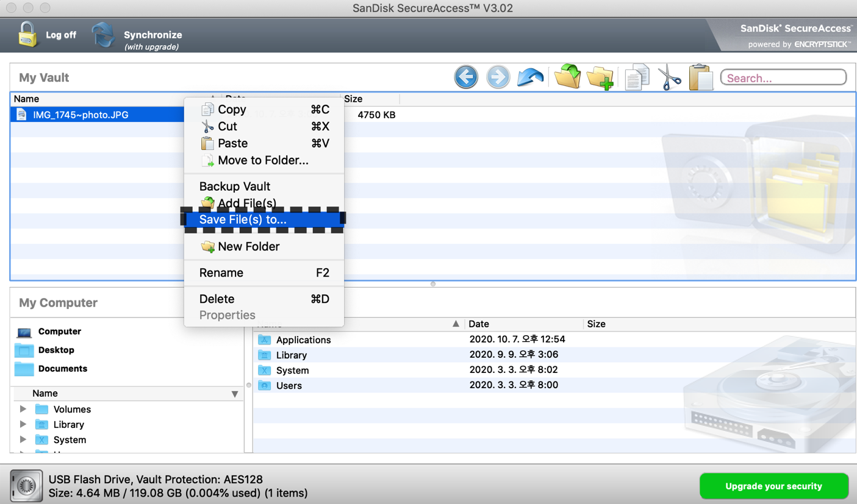
Task: Click sort arrow on tree Name header
Action: [235, 394]
